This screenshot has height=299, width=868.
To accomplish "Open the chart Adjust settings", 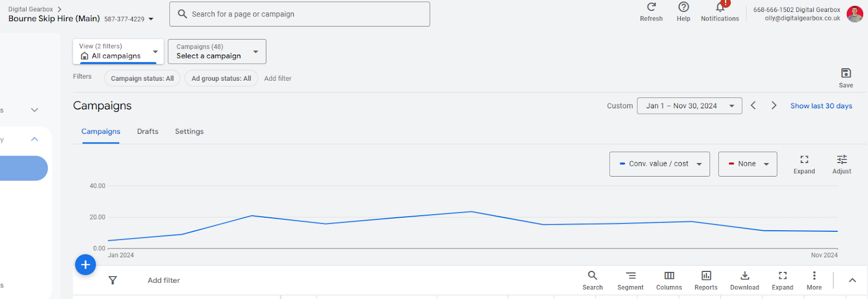I will click(841, 160).
